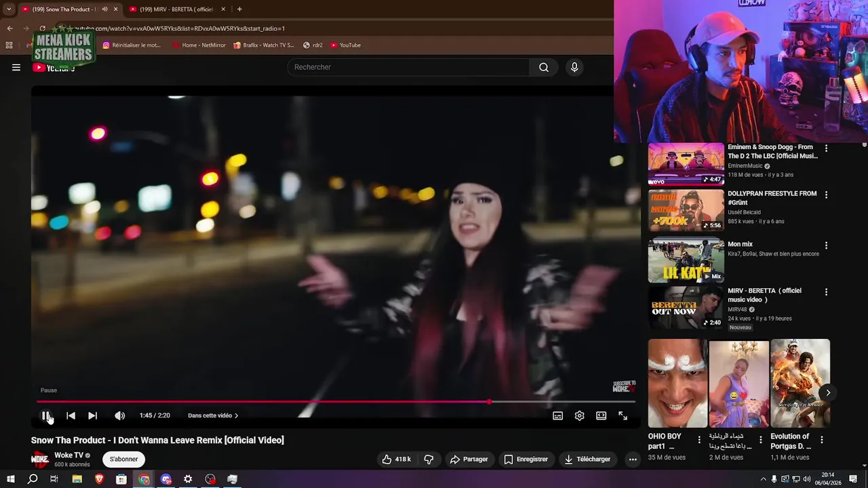The image size is (868, 488).
Task: Start voice search with microphone icon
Action: tap(574, 67)
